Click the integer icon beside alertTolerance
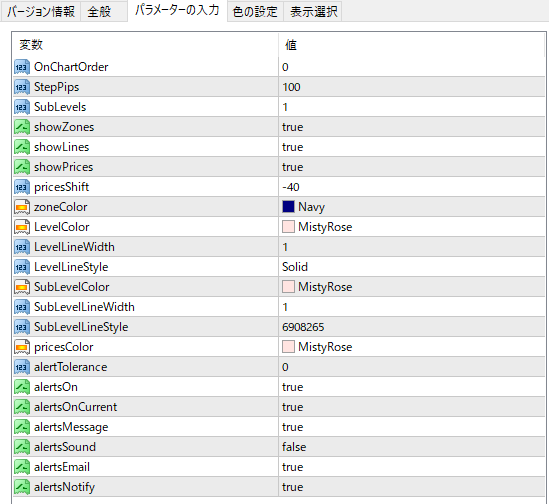 click(22, 367)
